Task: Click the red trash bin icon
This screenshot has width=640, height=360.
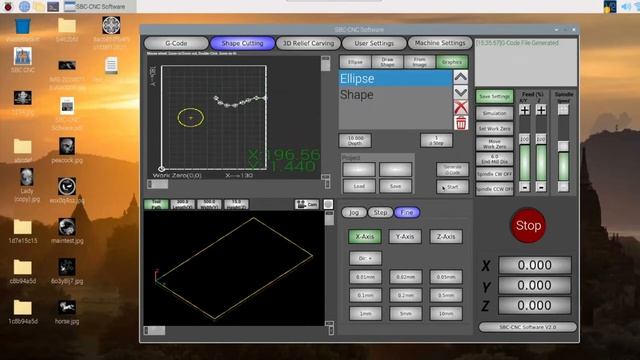Action: click(x=461, y=123)
